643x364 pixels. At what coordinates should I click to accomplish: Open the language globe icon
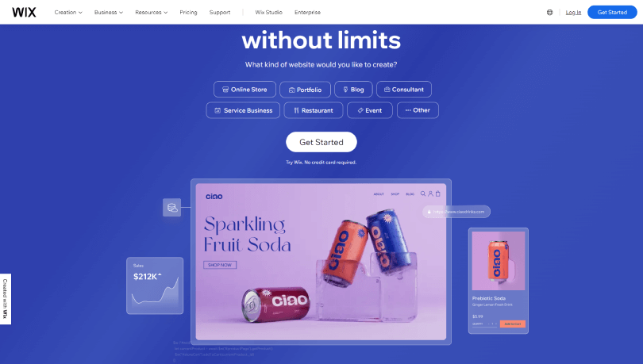tap(549, 12)
